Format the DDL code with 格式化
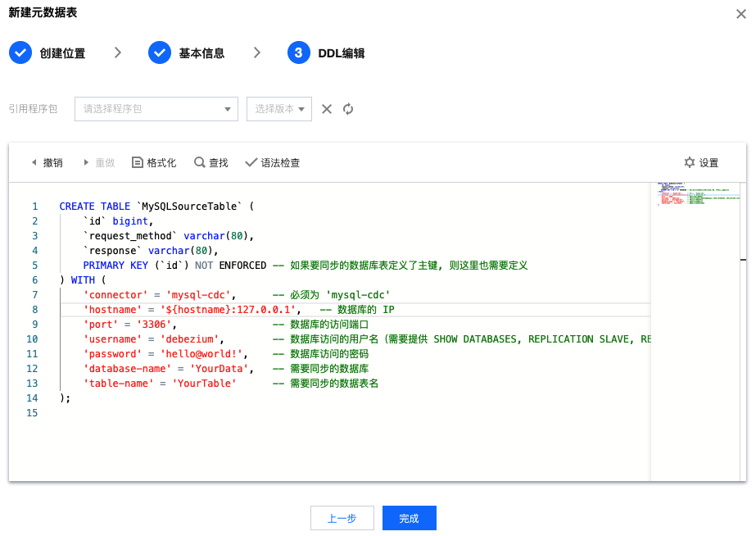The height and width of the screenshot is (536, 756). [x=154, y=162]
